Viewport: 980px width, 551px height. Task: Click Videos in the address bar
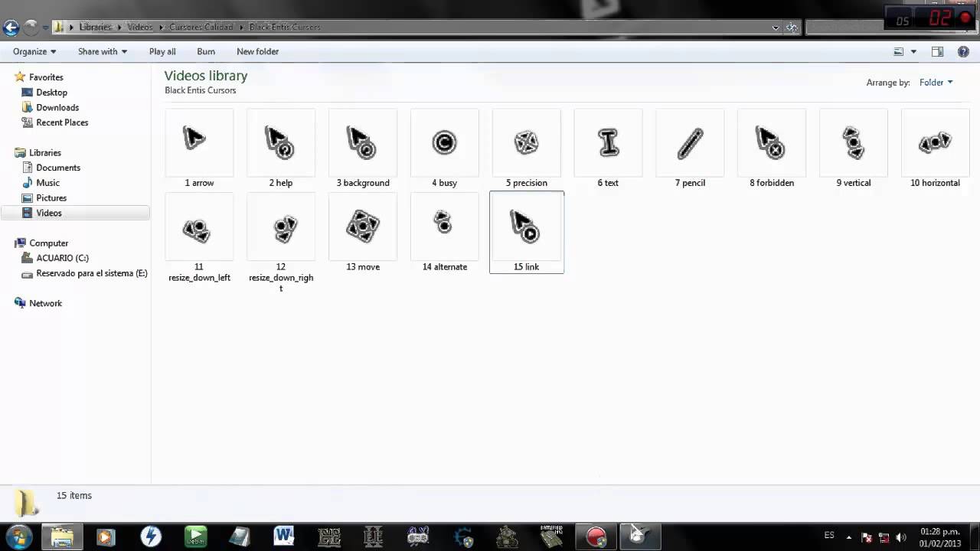coord(140,27)
